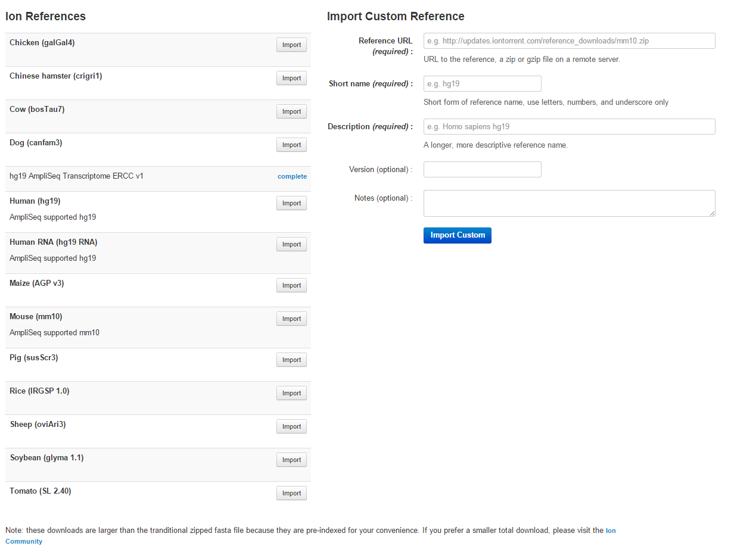756x552 pixels.
Task: Import the Maize (AGP v3) reference
Action: [x=291, y=285]
